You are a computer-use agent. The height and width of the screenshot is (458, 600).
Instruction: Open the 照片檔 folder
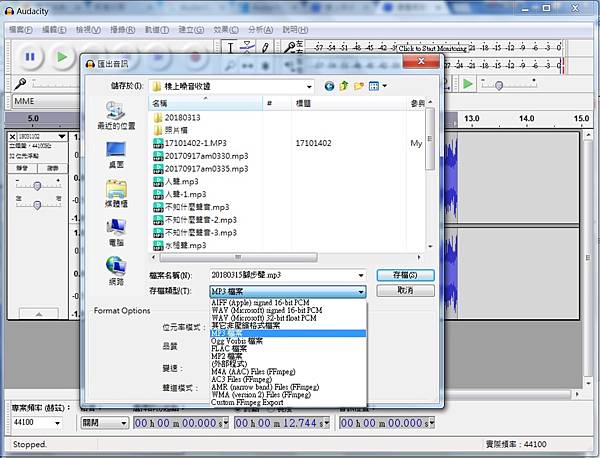click(x=171, y=130)
